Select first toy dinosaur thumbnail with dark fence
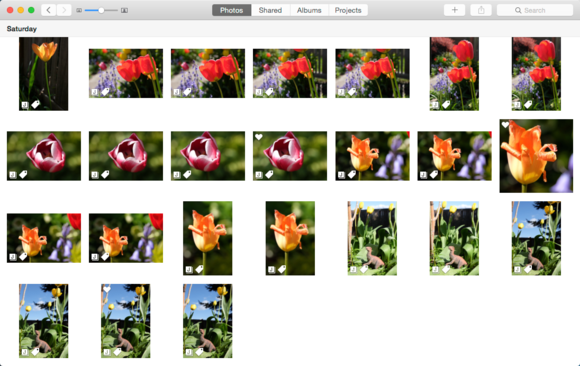The image size is (580, 366). (x=372, y=238)
